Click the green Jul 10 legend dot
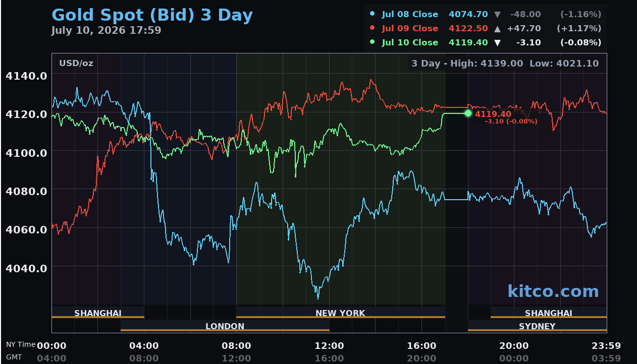 [x=372, y=42]
